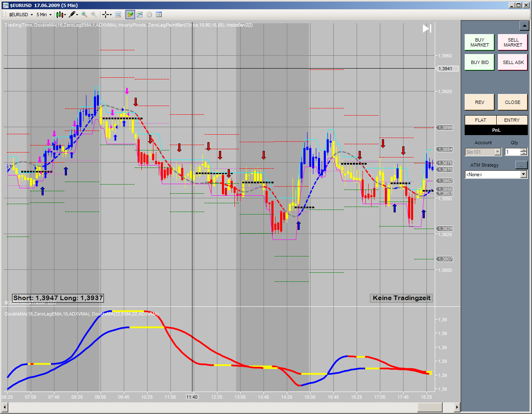The image size is (532, 414).
Task: Select the draw tools pen icon
Action: click(x=72, y=15)
